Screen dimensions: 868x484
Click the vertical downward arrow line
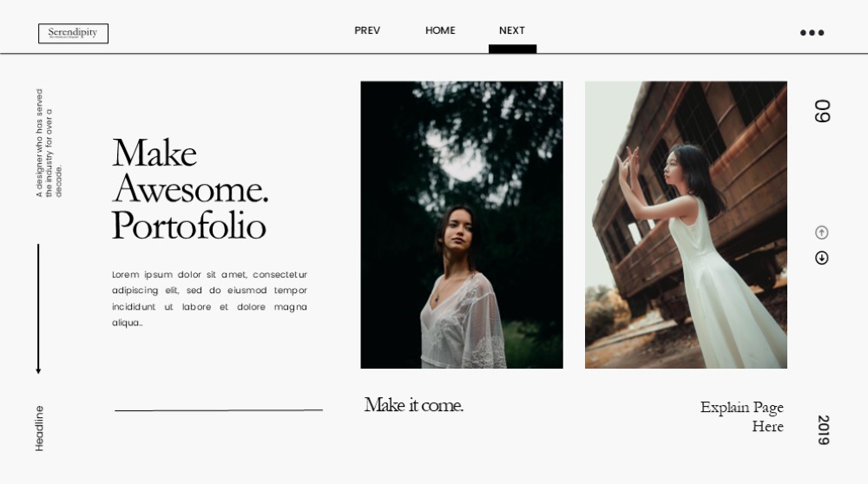click(x=38, y=309)
